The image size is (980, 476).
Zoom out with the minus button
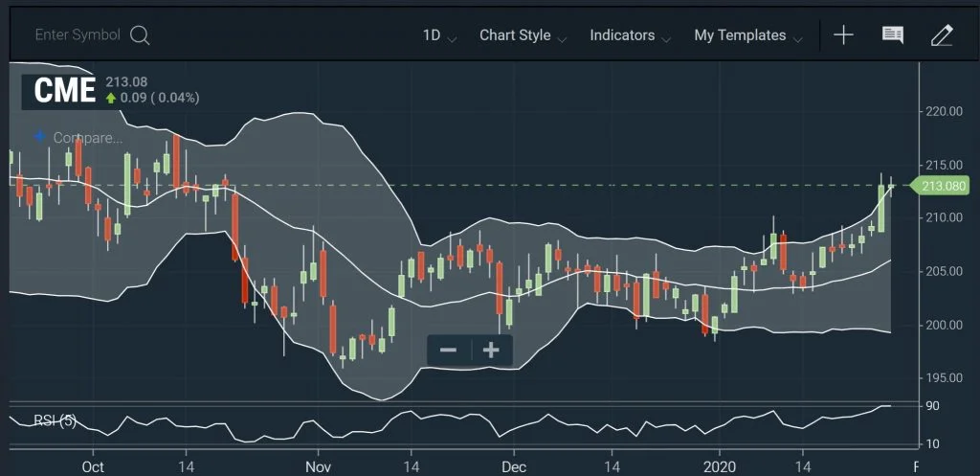pos(448,350)
